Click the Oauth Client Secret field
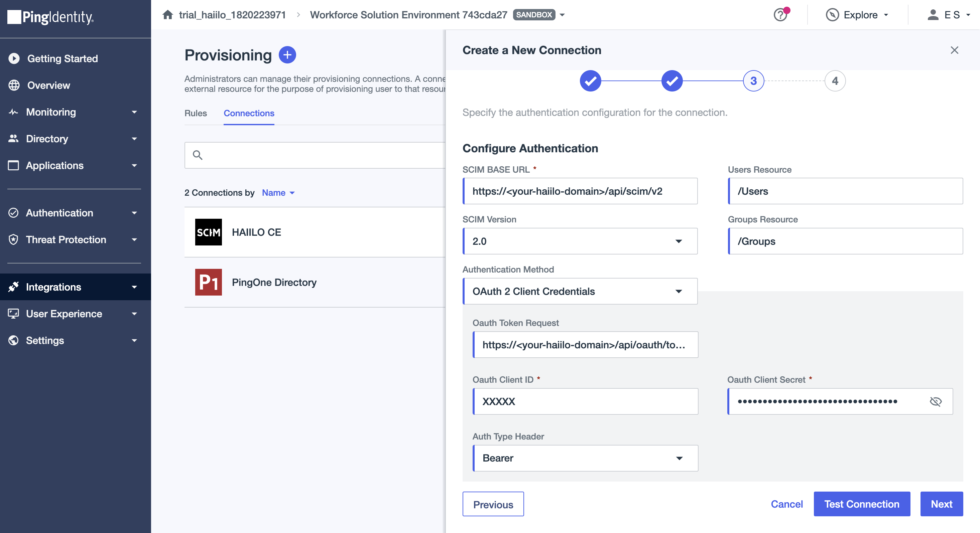This screenshot has width=980, height=533. [840, 401]
